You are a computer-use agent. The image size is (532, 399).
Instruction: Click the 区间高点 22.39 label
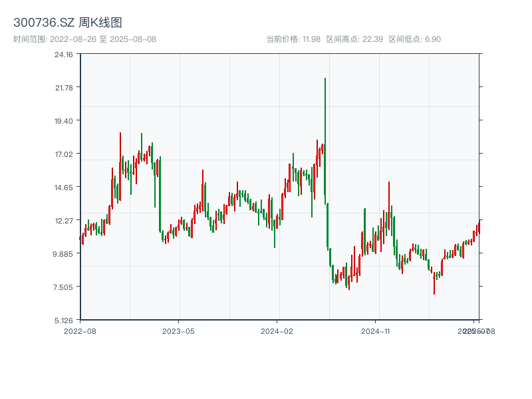click(x=354, y=39)
